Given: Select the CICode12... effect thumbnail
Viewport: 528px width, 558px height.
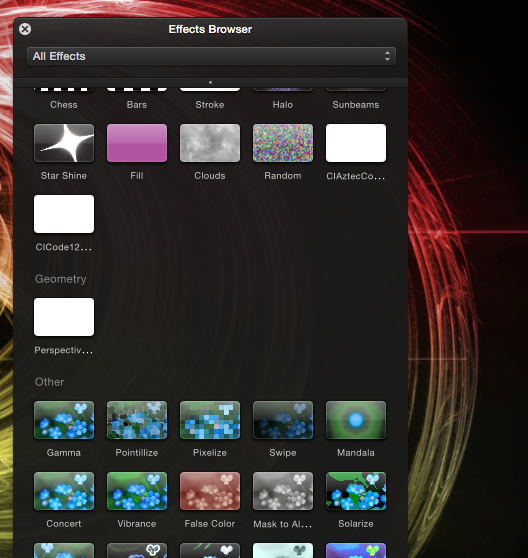Looking at the screenshot, I should 64,214.
